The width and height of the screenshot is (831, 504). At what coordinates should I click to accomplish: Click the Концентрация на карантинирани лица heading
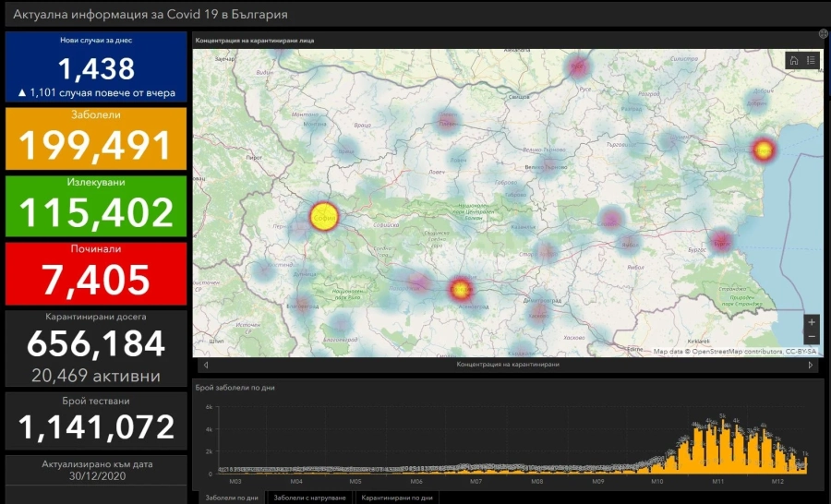click(x=255, y=41)
